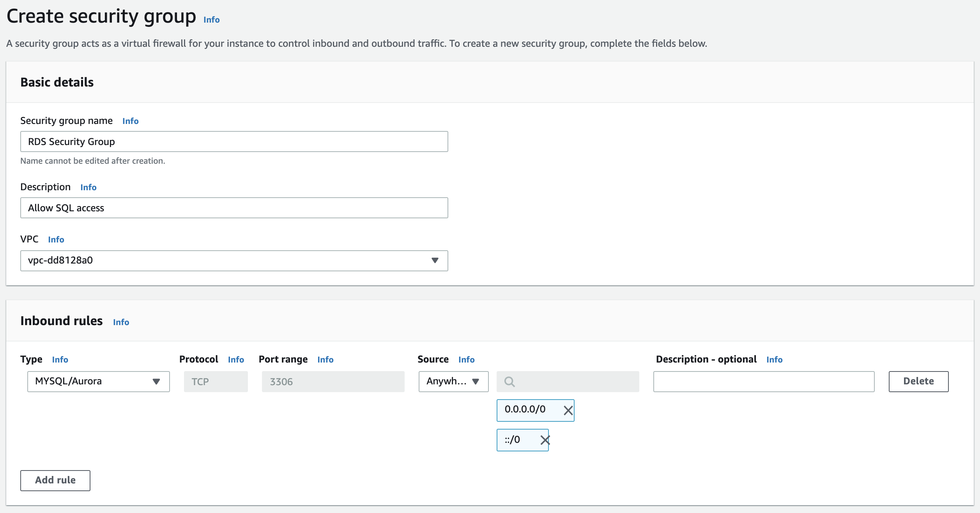Open Info link for Security group name
980x513 pixels.
click(130, 121)
